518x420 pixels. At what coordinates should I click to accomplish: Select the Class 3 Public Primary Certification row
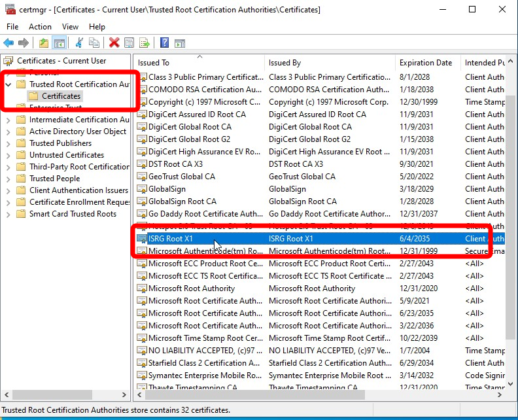point(320,77)
